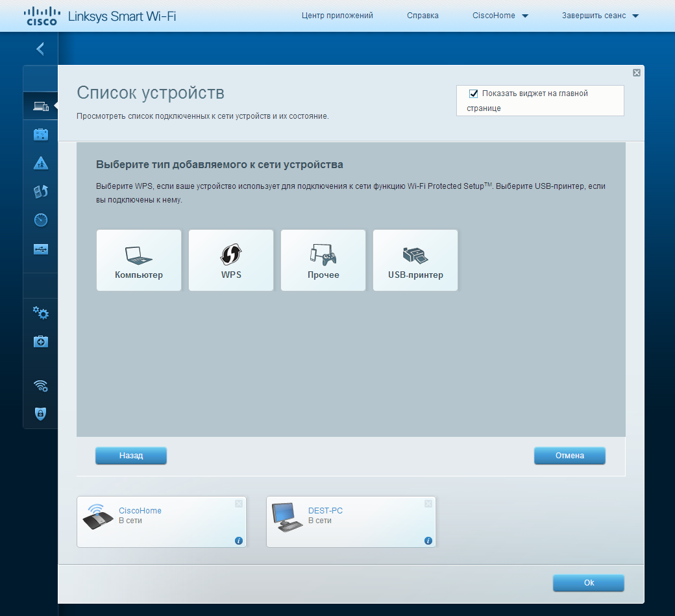675x616 pixels.
Task: Click the Linksys Smart Wi-Fi title
Action: tap(122, 16)
